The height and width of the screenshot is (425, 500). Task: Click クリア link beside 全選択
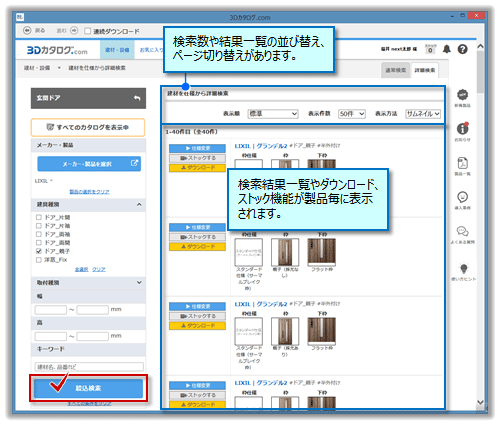[x=99, y=269]
